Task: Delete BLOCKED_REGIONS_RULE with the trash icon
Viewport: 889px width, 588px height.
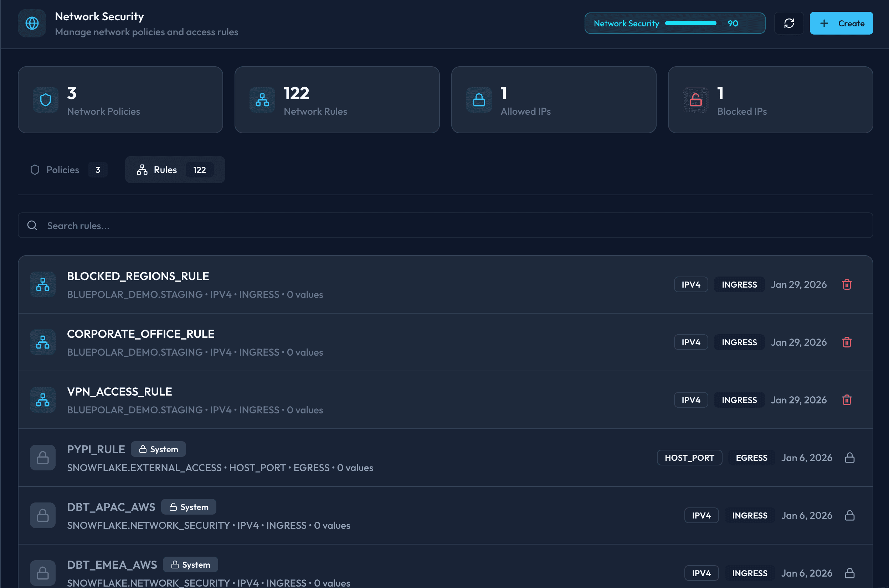Action: tap(847, 285)
